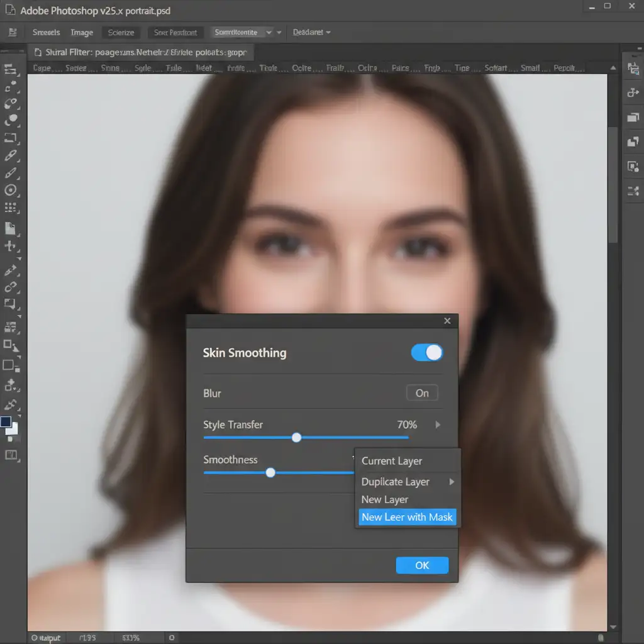Image resolution: width=644 pixels, height=644 pixels.
Task: Expand the Duplicate Layer submenu arrow
Action: click(x=451, y=482)
